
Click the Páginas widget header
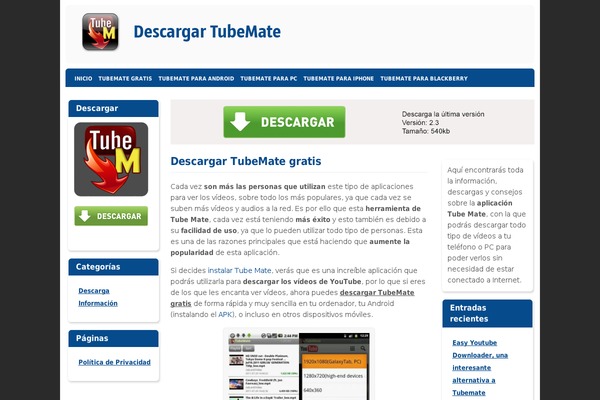pyautogui.click(x=113, y=338)
